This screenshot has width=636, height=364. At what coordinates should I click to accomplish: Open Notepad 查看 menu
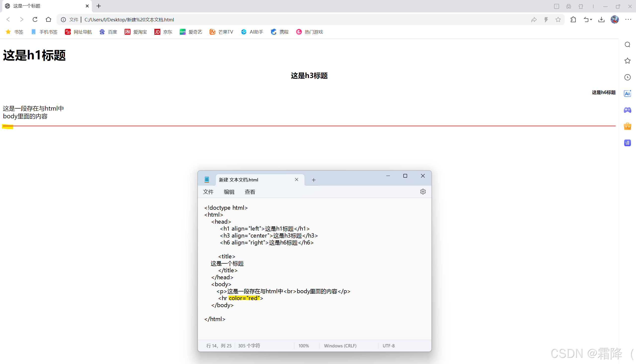tap(250, 192)
